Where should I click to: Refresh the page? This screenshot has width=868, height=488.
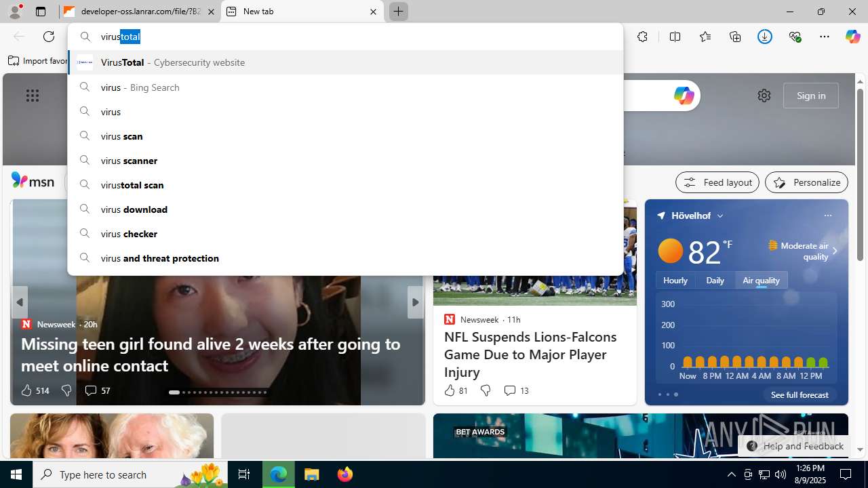pyautogui.click(x=49, y=37)
